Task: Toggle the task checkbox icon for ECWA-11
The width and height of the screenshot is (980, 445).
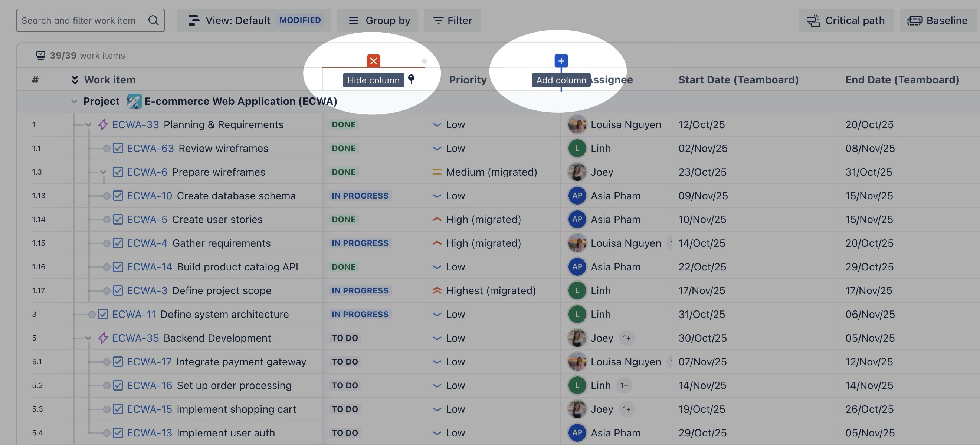Action: 103,314
